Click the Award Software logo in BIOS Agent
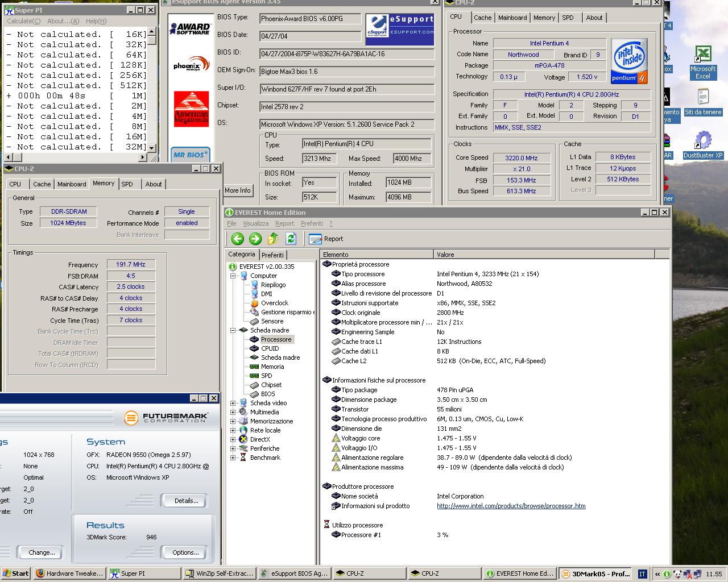 click(192, 28)
